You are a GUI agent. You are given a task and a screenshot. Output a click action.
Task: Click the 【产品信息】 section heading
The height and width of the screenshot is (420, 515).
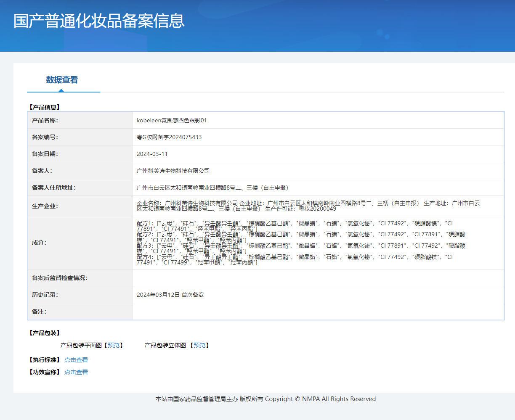point(44,107)
